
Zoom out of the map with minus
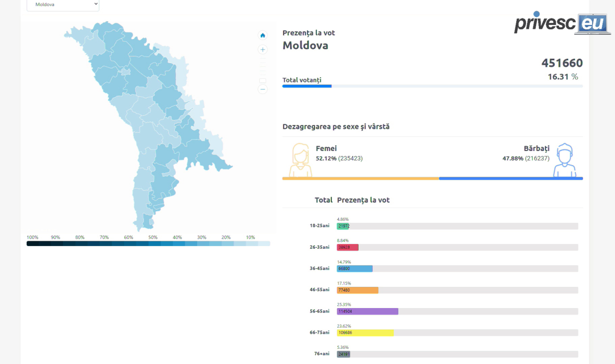tap(263, 89)
